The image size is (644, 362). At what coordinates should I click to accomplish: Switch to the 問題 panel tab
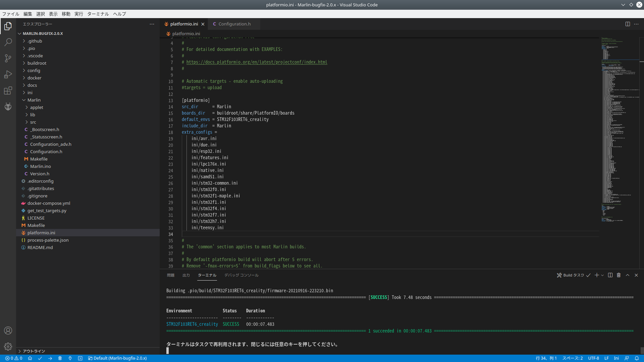tap(171, 275)
